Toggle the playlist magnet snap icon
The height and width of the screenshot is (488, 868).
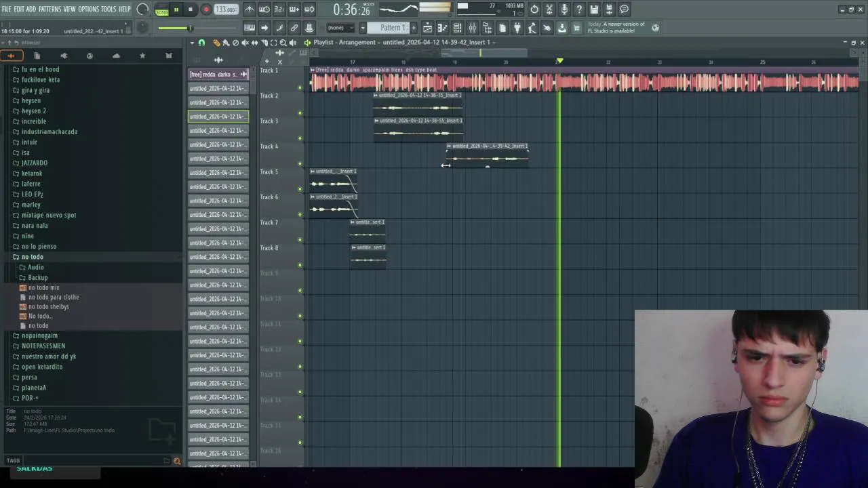tap(201, 43)
